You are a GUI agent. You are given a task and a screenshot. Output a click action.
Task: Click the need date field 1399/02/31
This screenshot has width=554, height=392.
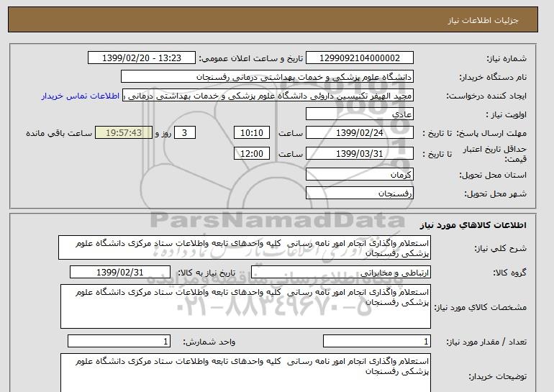click(x=120, y=273)
